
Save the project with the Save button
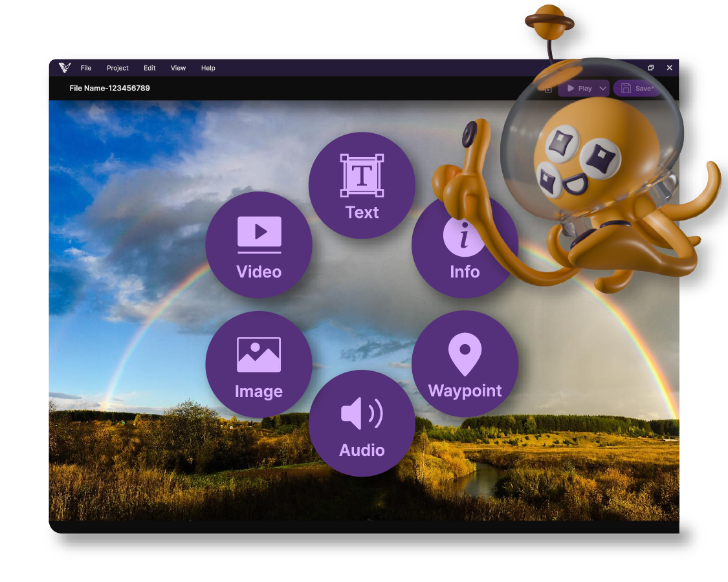tap(637, 88)
